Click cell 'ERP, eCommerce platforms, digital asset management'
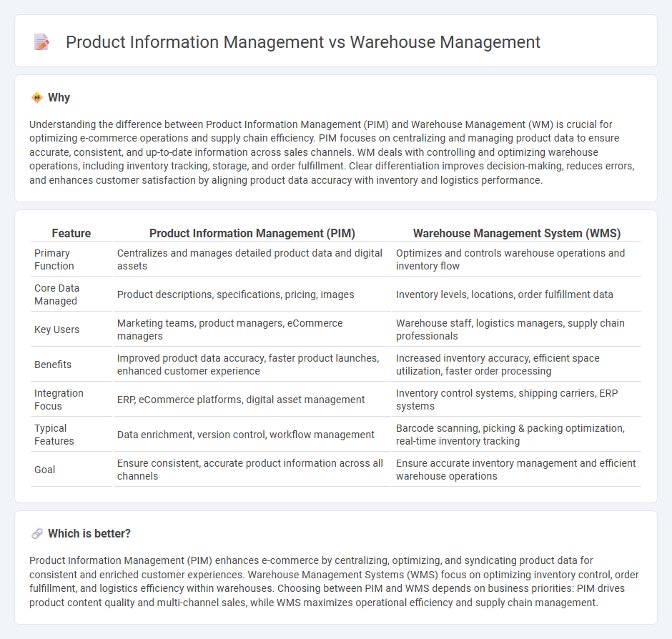The width and height of the screenshot is (672, 639). (x=252, y=400)
